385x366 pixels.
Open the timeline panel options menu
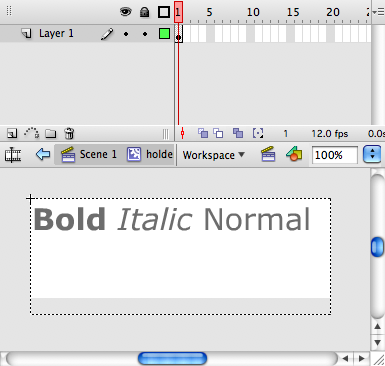pos(378,12)
